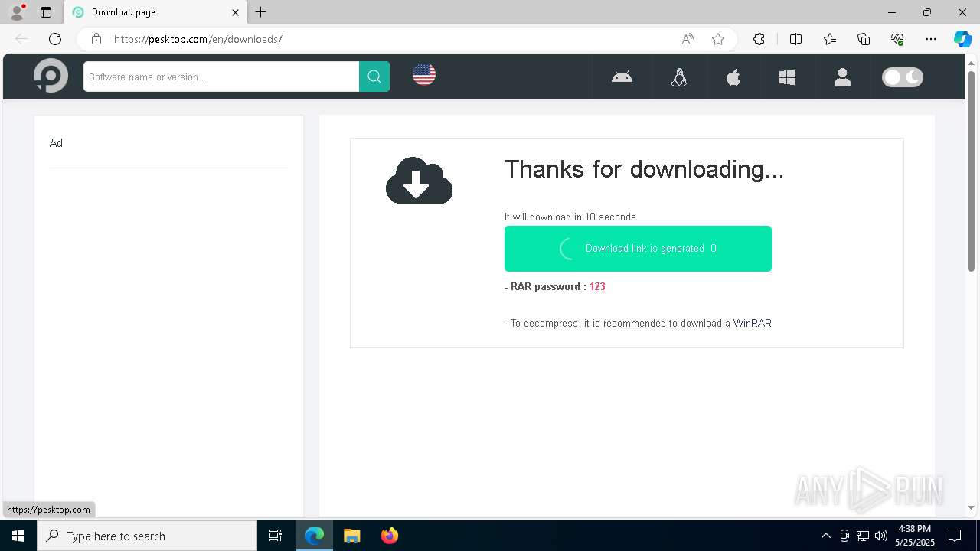Open the Collections icon
Image resolution: width=980 pixels, height=551 pixels.
click(x=864, y=39)
